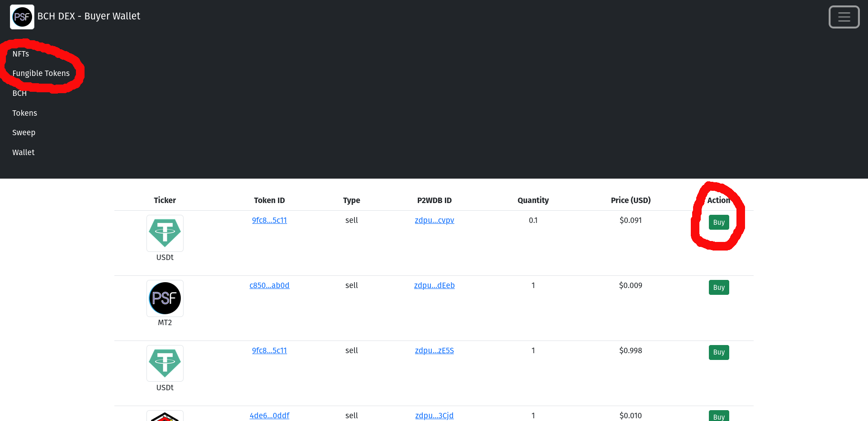Click the PSF MT2 token icon
The image size is (868, 421).
pyautogui.click(x=165, y=298)
